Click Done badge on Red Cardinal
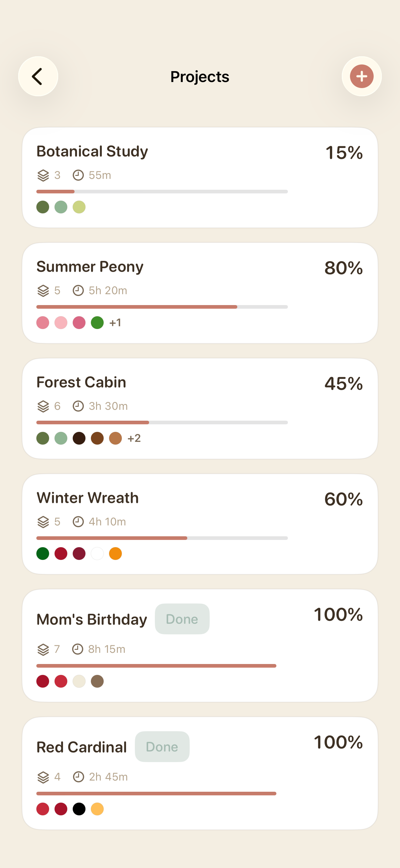The width and height of the screenshot is (400, 868). (162, 747)
